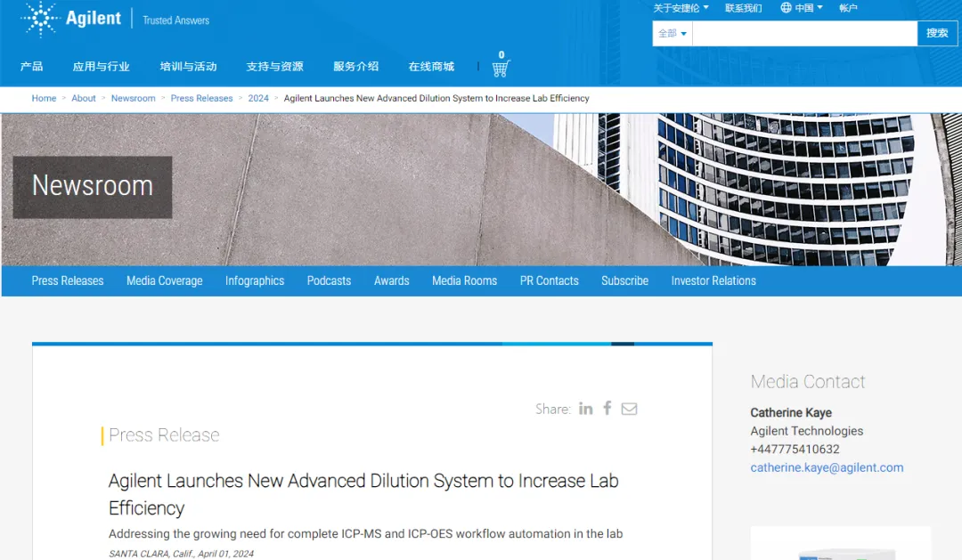The width and height of the screenshot is (962, 560).
Task: Go to Home breadcrumb
Action: click(45, 98)
